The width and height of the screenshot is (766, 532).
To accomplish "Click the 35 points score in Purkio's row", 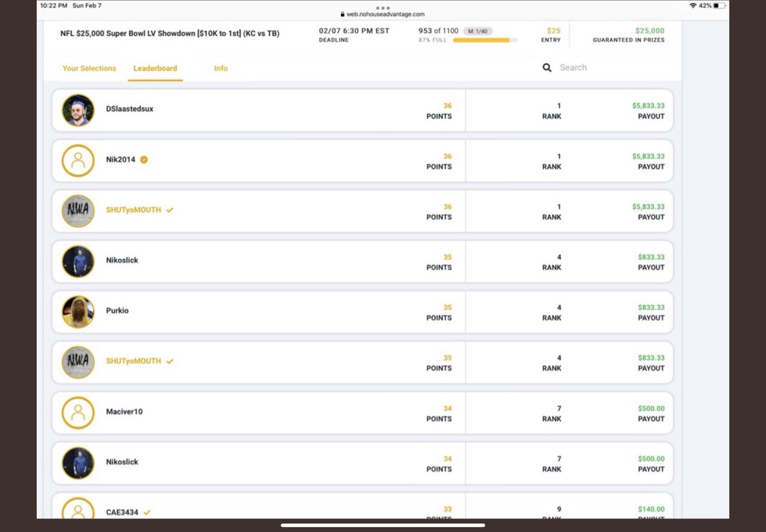I will [447, 307].
